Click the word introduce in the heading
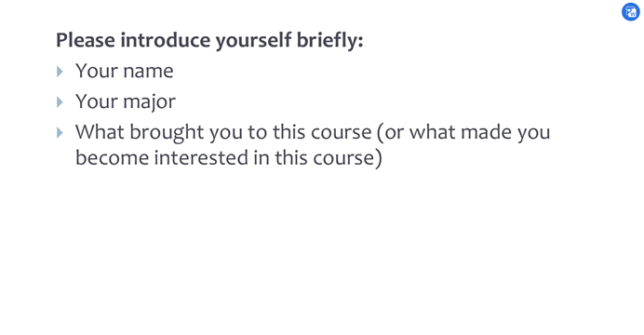 tap(165, 40)
